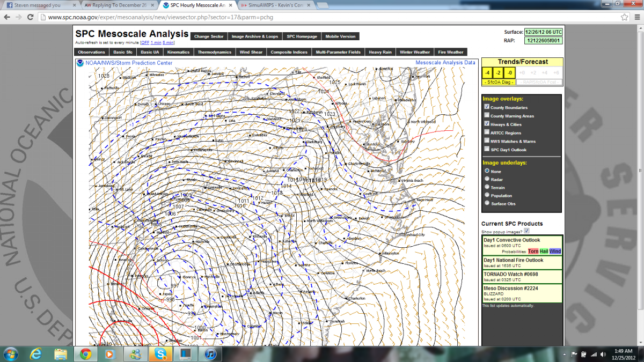Enable County Warning Areas overlay
The image size is (644, 362).
click(x=487, y=116)
